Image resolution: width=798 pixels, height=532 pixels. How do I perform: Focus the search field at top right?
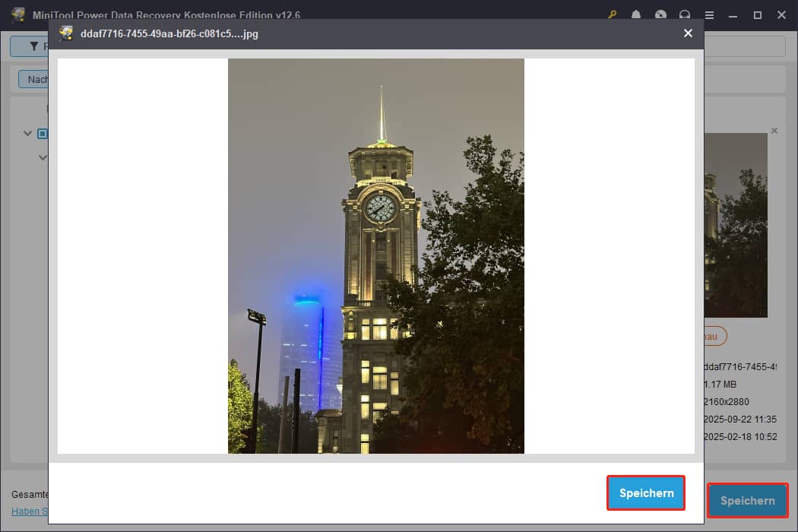click(745, 46)
